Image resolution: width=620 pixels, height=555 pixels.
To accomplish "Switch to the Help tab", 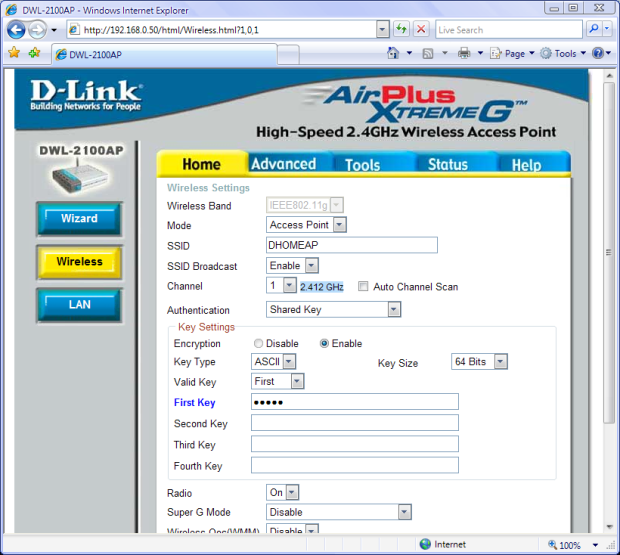I will tap(526, 165).
